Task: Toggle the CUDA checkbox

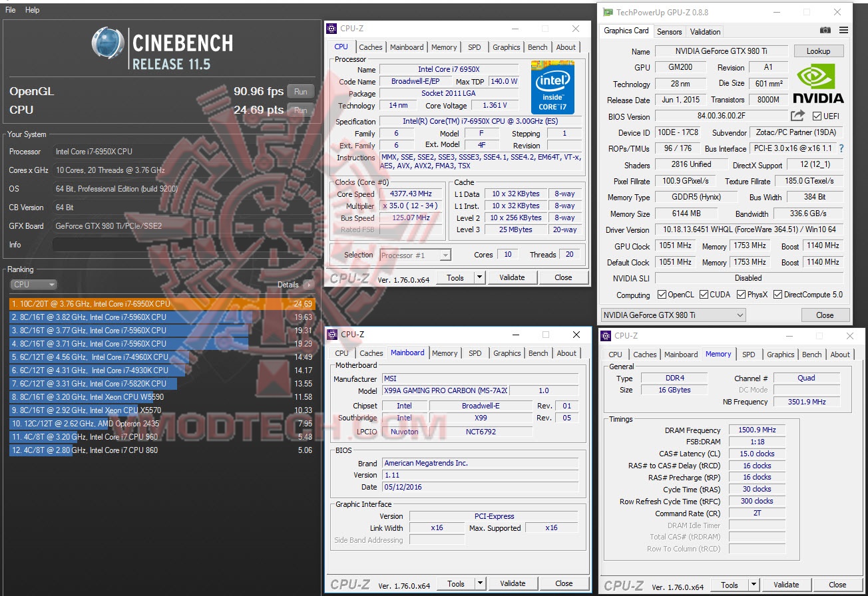Action: click(703, 295)
